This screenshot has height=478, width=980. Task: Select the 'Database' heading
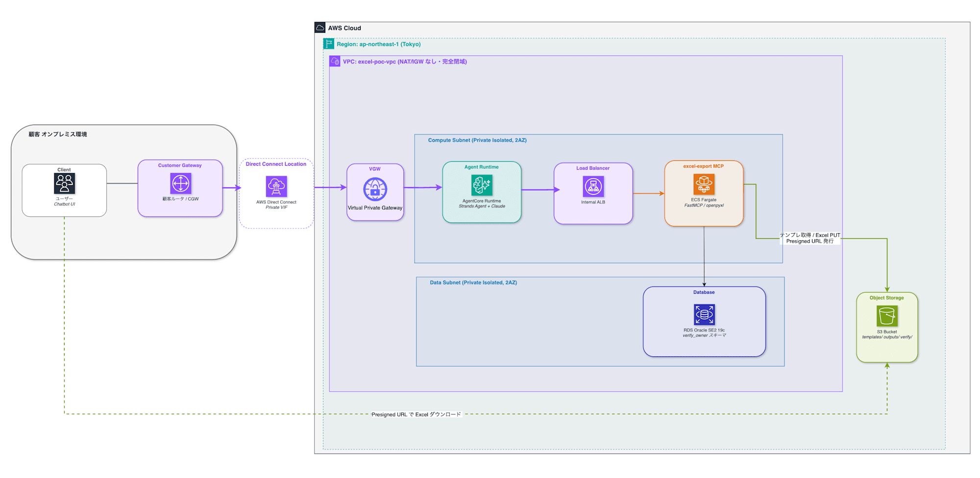(x=704, y=292)
